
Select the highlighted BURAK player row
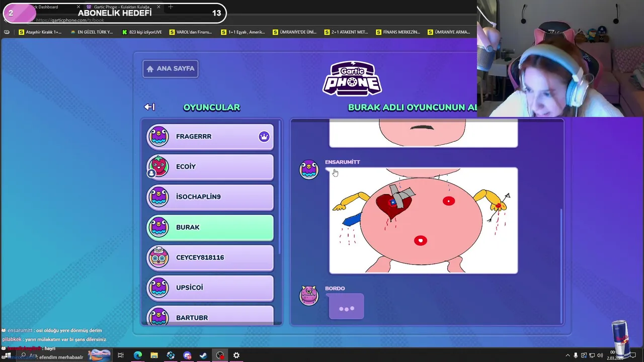pyautogui.click(x=210, y=227)
